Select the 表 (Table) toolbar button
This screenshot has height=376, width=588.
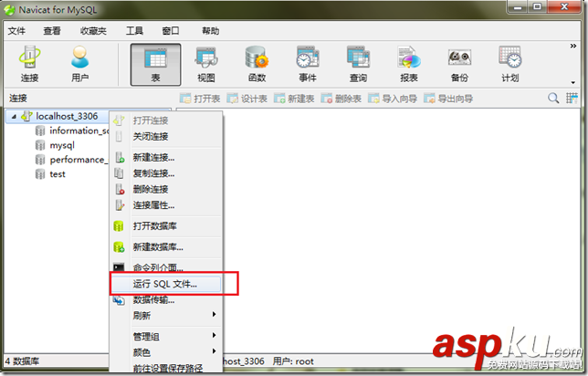(x=155, y=65)
